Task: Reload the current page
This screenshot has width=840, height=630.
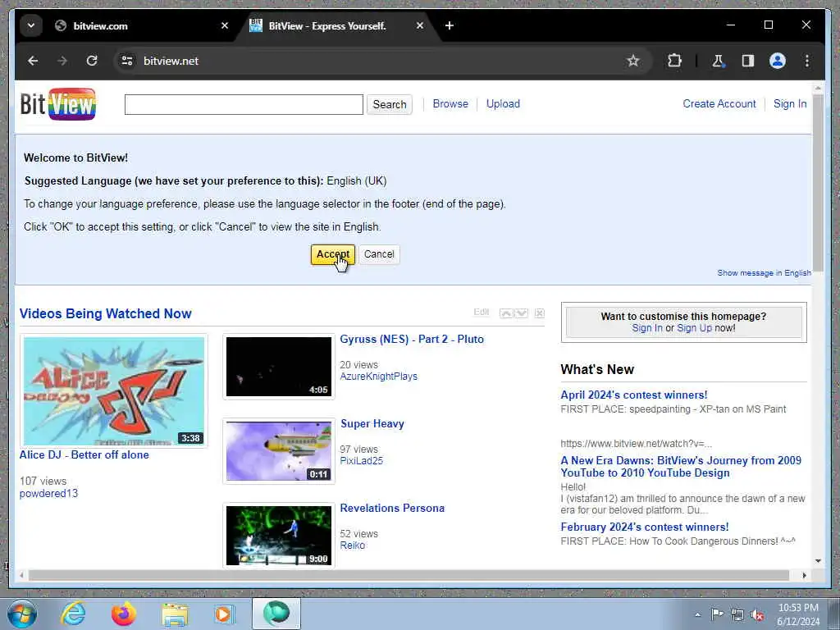Action: point(92,61)
